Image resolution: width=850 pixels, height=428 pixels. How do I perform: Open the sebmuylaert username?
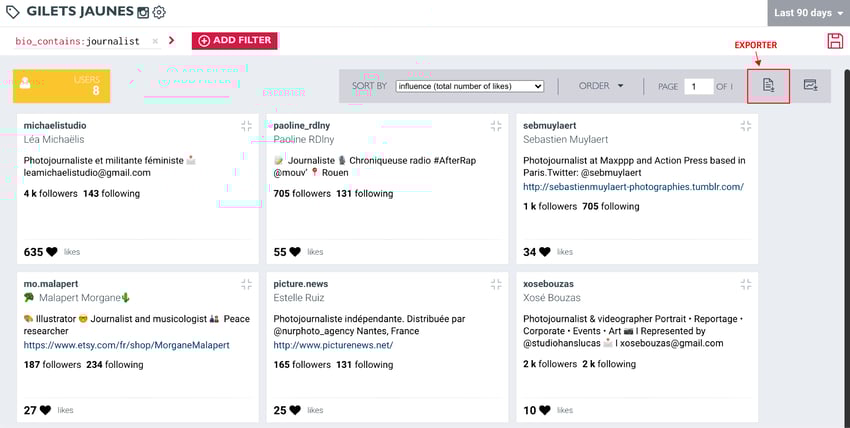click(x=550, y=125)
